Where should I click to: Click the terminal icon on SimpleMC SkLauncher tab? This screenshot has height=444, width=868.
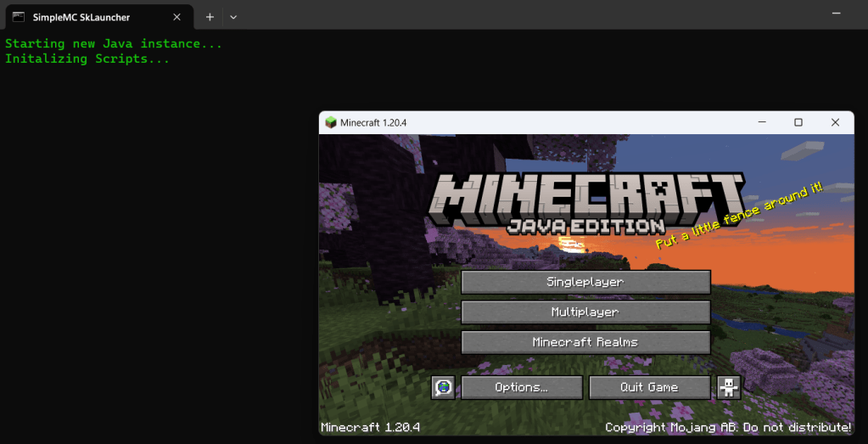pyautogui.click(x=19, y=17)
